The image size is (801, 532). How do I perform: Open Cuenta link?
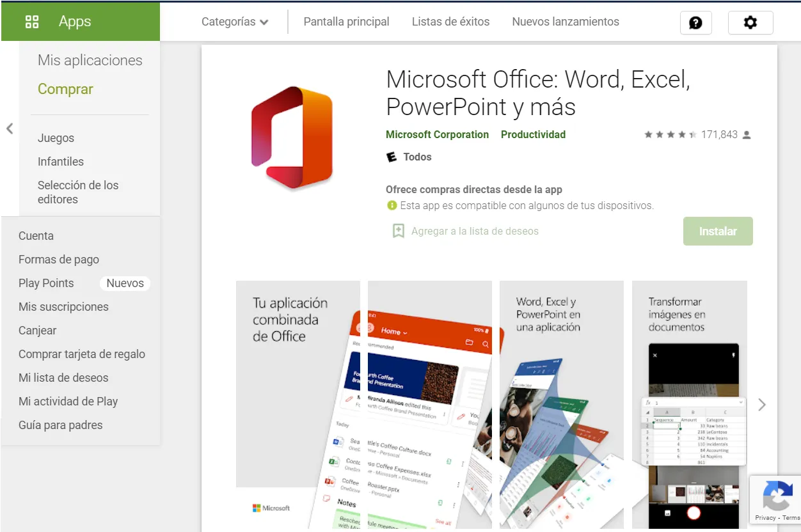point(36,236)
